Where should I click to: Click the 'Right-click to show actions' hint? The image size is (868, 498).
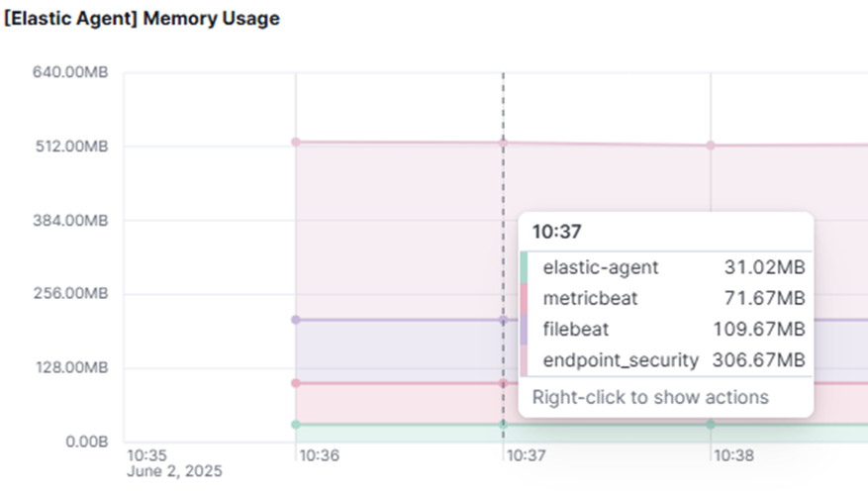650,397
